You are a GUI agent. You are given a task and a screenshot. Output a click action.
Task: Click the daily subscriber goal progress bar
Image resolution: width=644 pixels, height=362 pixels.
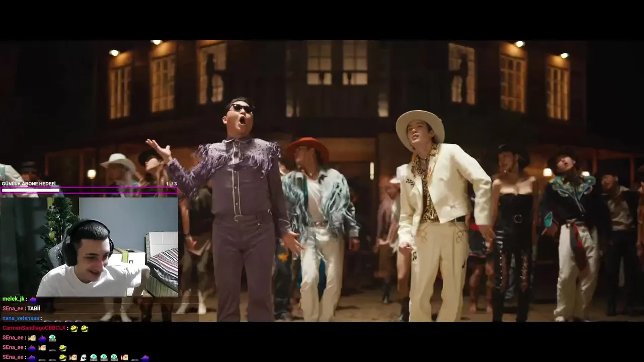click(x=89, y=191)
